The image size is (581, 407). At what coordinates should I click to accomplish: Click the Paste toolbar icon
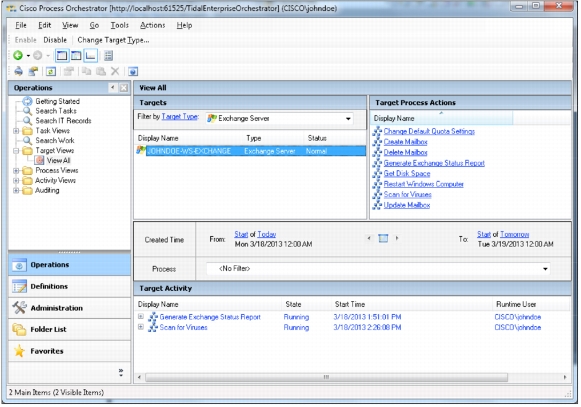[101, 71]
